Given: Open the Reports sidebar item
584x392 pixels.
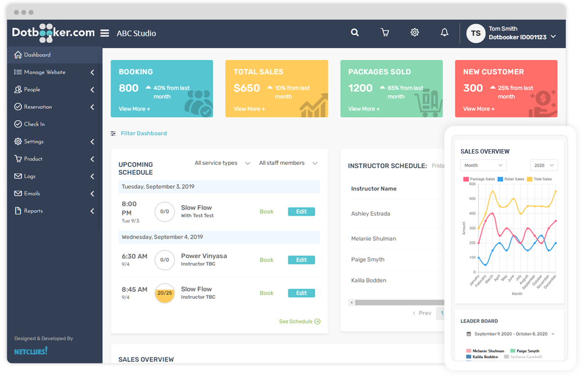Looking at the screenshot, I should click(x=33, y=210).
